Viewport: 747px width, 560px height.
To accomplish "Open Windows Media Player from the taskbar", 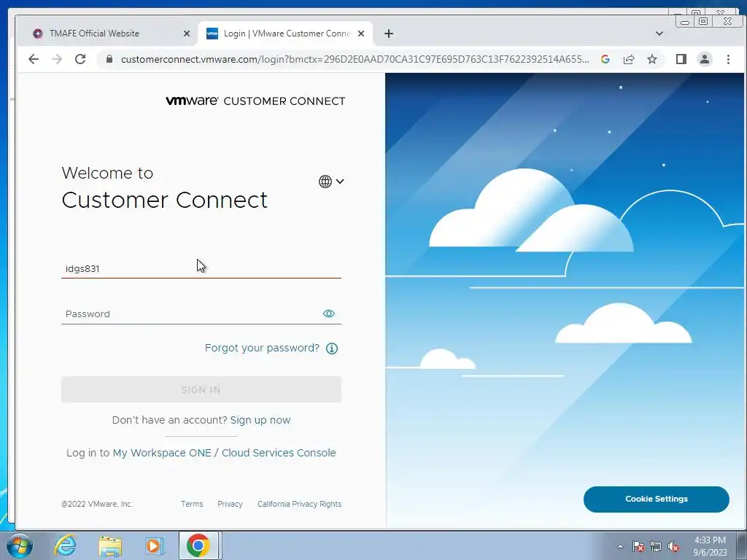I will pos(154,545).
